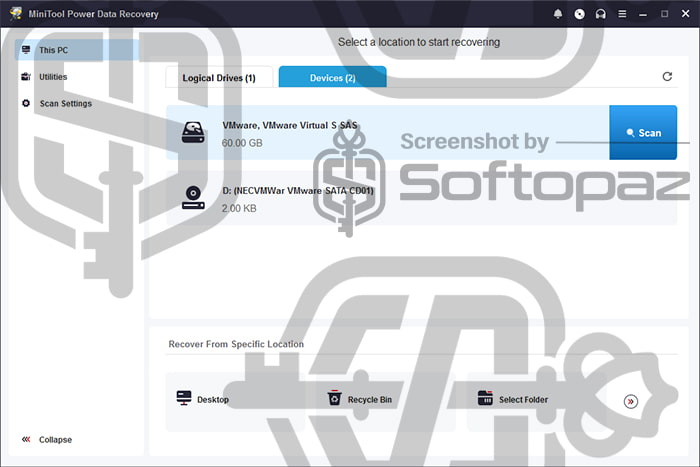Switch to Devices (2) tab
The height and width of the screenshot is (467, 700).
click(x=333, y=77)
